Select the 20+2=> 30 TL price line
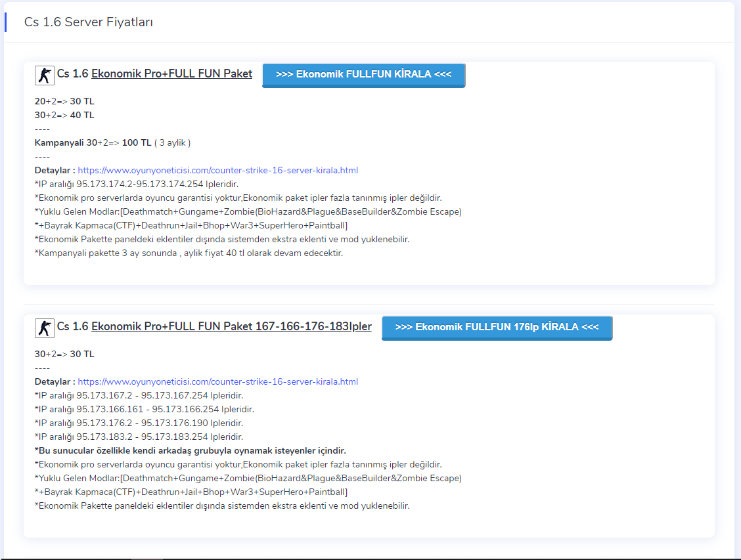The height and width of the screenshot is (560, 741). pos(64,101)
